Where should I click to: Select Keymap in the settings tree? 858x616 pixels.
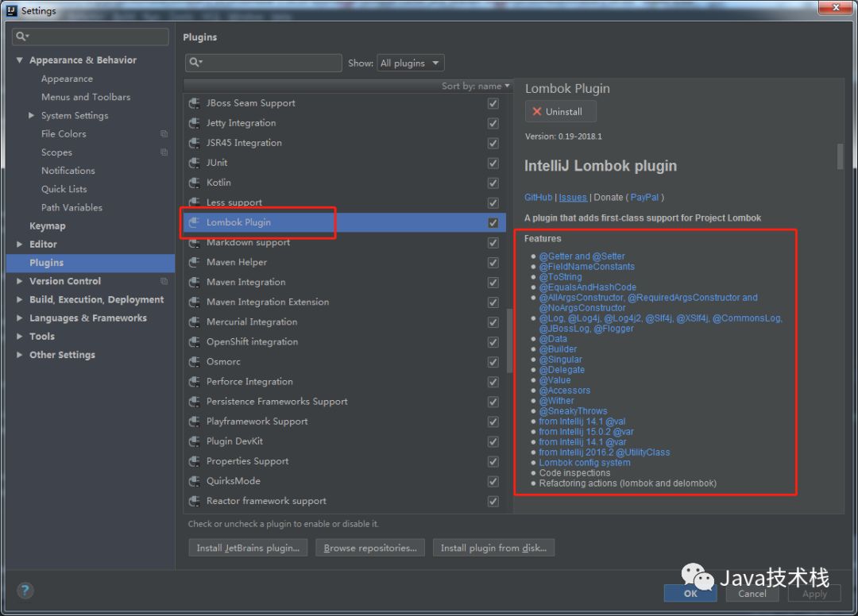tap(48, 225)
